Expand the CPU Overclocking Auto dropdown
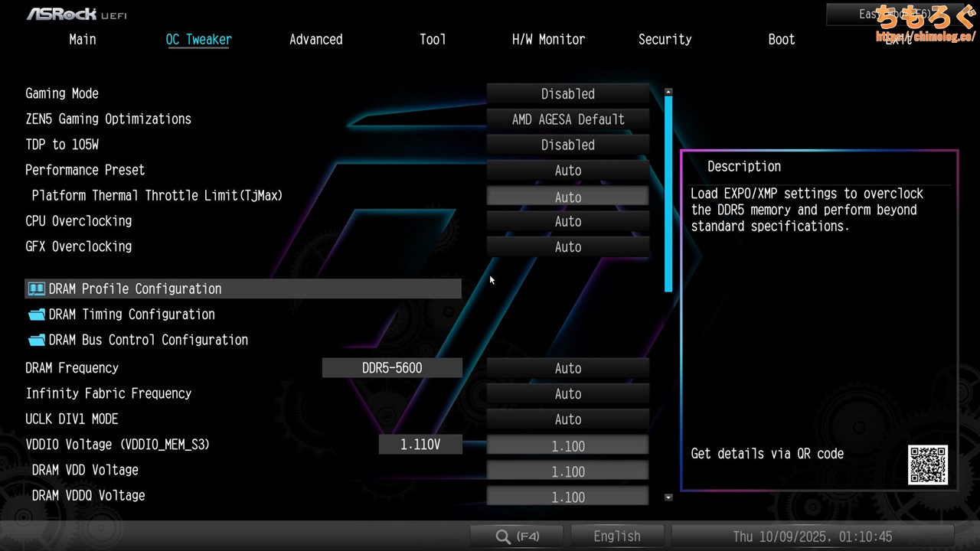This screenshot has width=980, height=551. click(567, 221)
